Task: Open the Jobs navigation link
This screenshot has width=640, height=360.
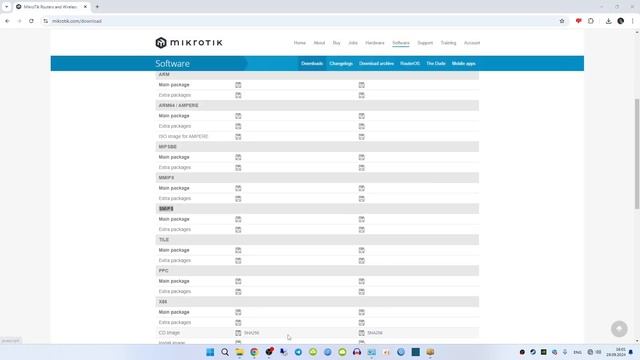Action: pos(353,43)
